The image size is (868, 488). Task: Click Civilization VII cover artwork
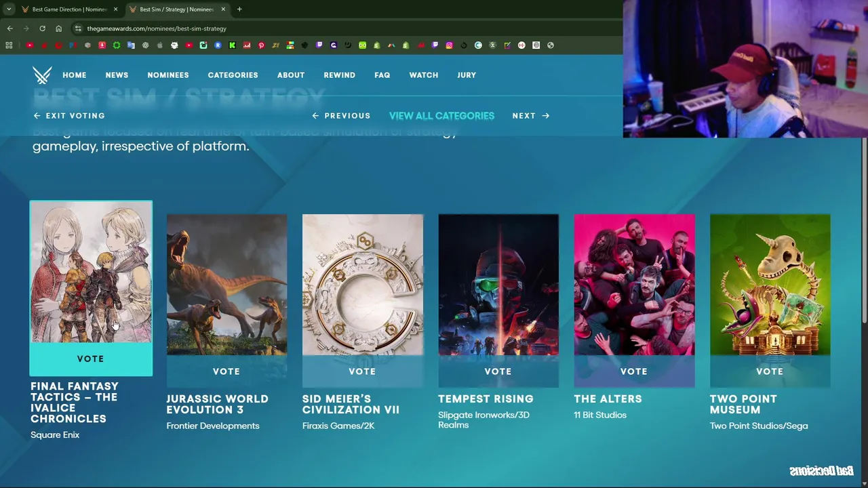click(363, 285)
